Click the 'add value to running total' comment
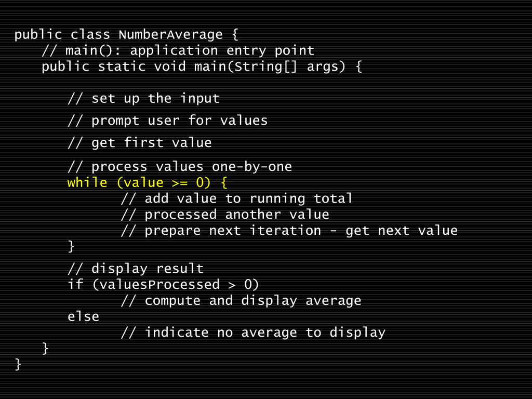This screenshot has height=399, width=532. [236, 198]
